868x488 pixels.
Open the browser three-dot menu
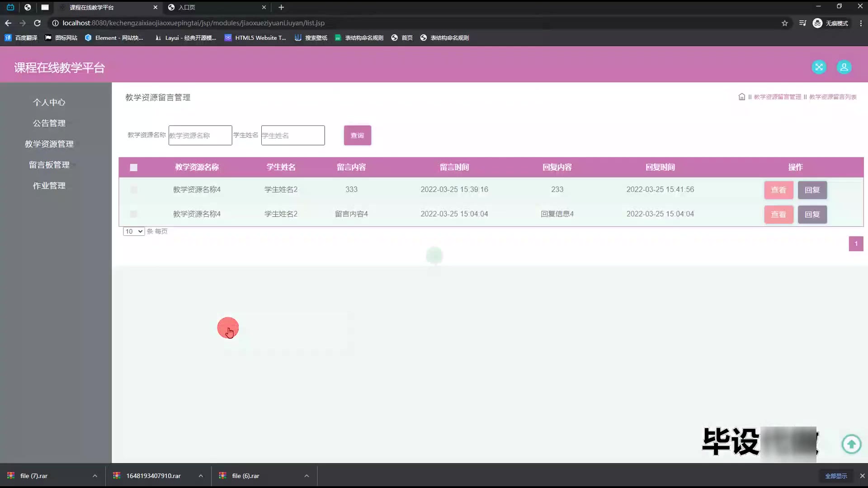(x=861, y=23)
